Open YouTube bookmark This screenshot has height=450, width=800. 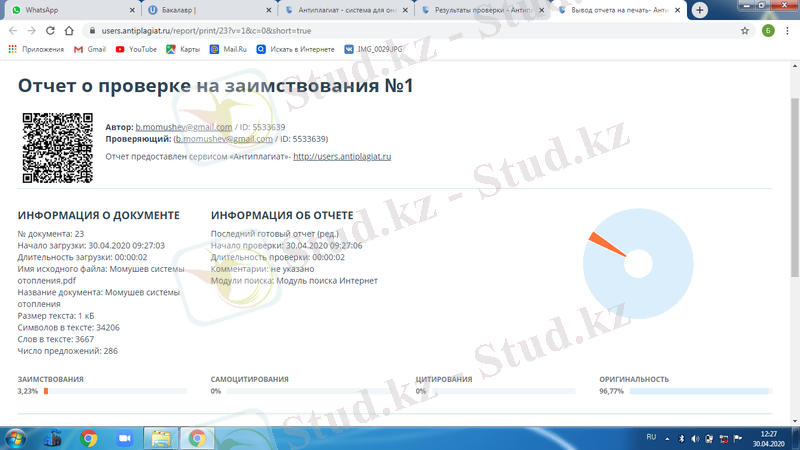136,49
